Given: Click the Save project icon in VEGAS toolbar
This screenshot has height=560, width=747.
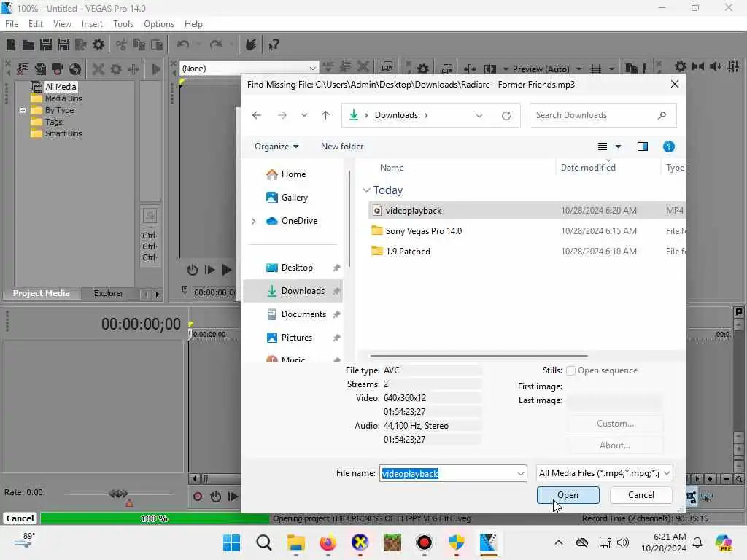Looking at the screenshot, I should pyautogui.click(x=46, y=44).
